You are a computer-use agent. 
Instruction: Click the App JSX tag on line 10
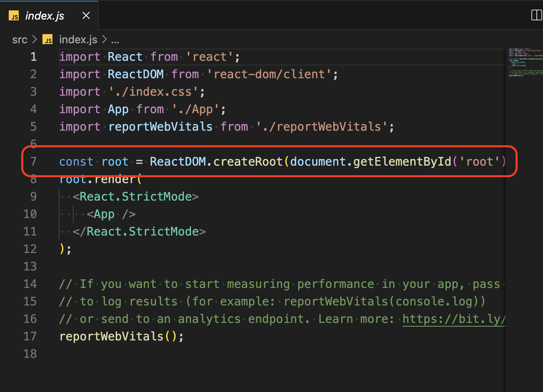tap(111, 214)
